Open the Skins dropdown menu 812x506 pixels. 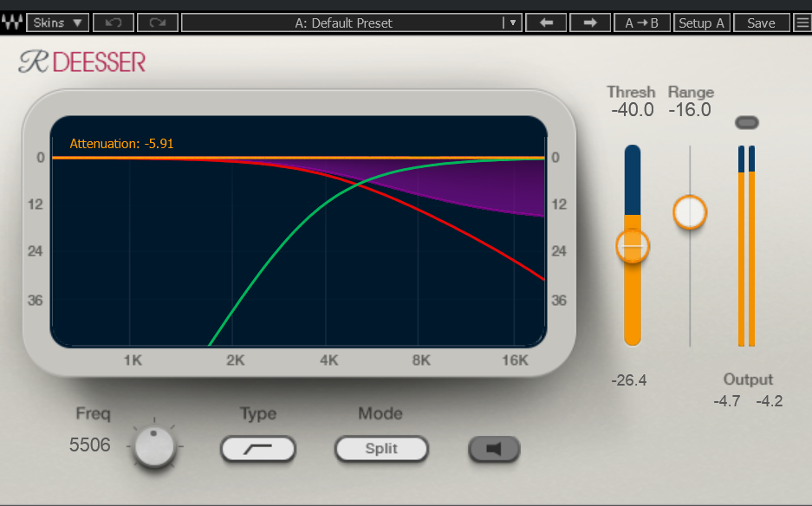coord(57,23)
